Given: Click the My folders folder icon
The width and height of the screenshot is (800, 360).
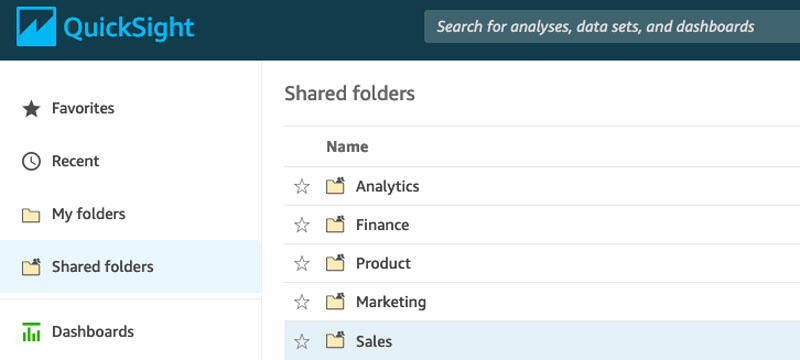Looking at the screenshot, I should coord(31,216).
